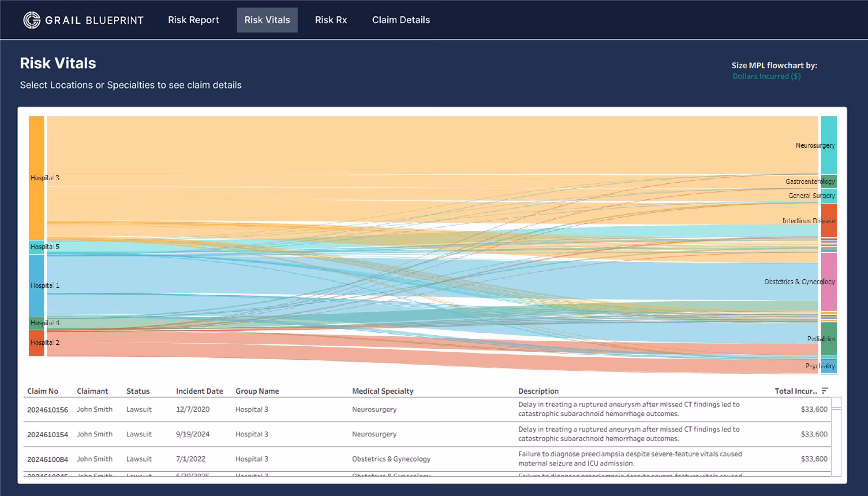Viewport: 868px width, 496px height.
Task: Open the Risk Rx tab
Action: (331, 20)
